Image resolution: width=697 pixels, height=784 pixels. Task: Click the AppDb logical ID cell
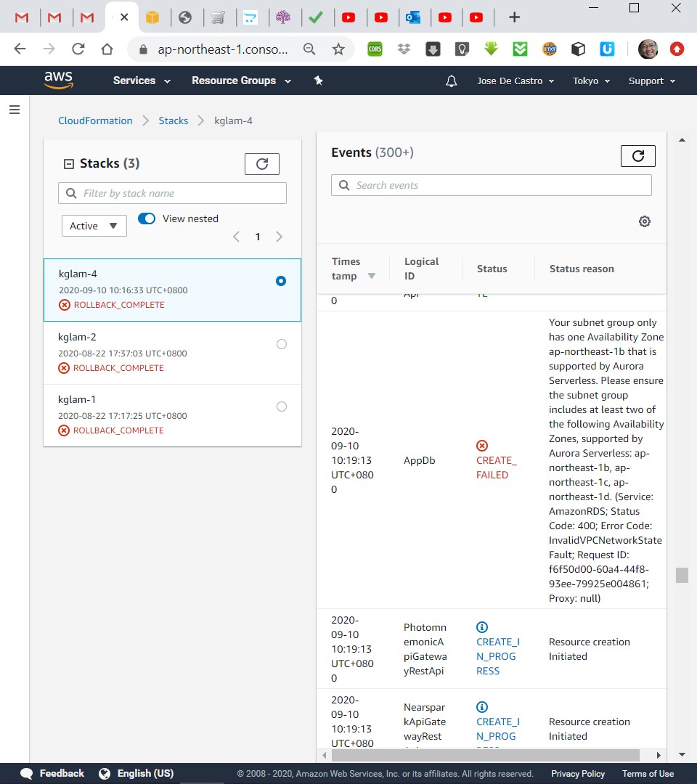[420, 460]
